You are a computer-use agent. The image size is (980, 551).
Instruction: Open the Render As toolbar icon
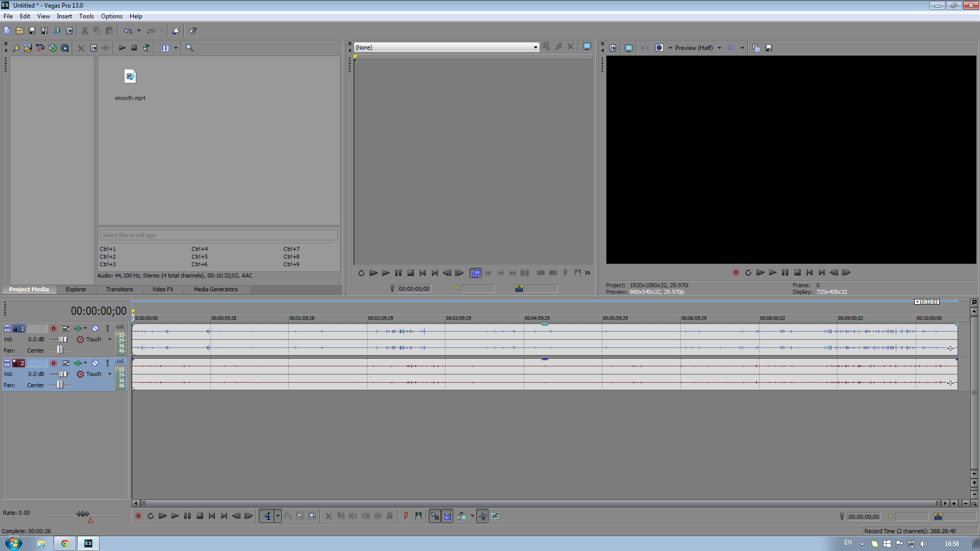pos(57,31)
